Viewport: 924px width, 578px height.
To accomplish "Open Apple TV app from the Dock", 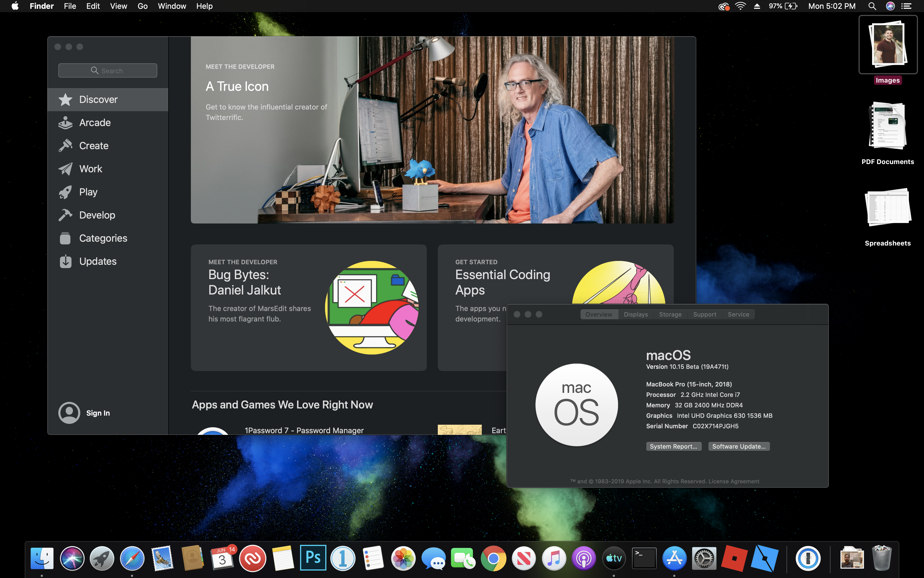I will [x=614, y=558].
